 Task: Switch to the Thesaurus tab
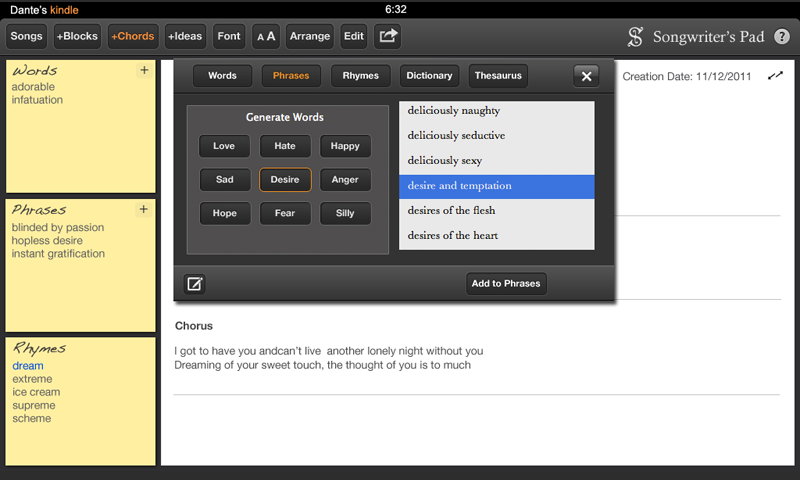[x=498, y=76]
